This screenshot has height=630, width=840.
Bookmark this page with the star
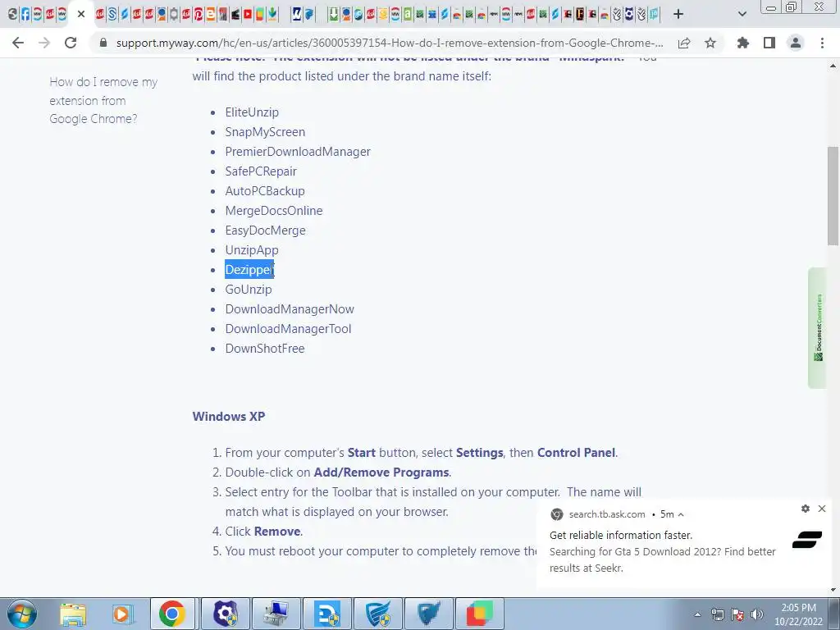[x=710, y=43]
